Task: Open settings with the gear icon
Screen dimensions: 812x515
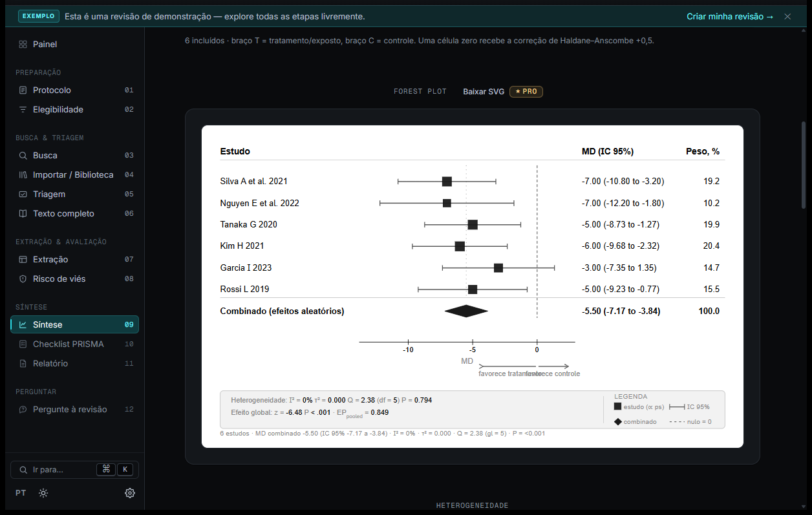Action: 130,493
